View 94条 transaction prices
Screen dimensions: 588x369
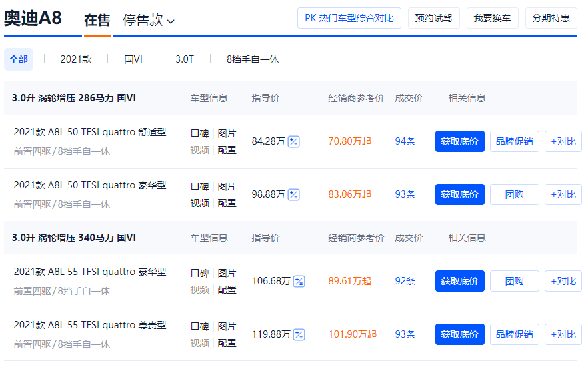click(x=405, y=141)
